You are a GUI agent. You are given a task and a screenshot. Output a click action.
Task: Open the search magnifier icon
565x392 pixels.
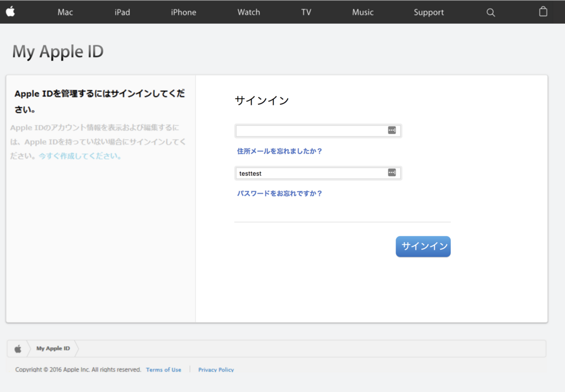pyautogui.click(x=491, y=13)
